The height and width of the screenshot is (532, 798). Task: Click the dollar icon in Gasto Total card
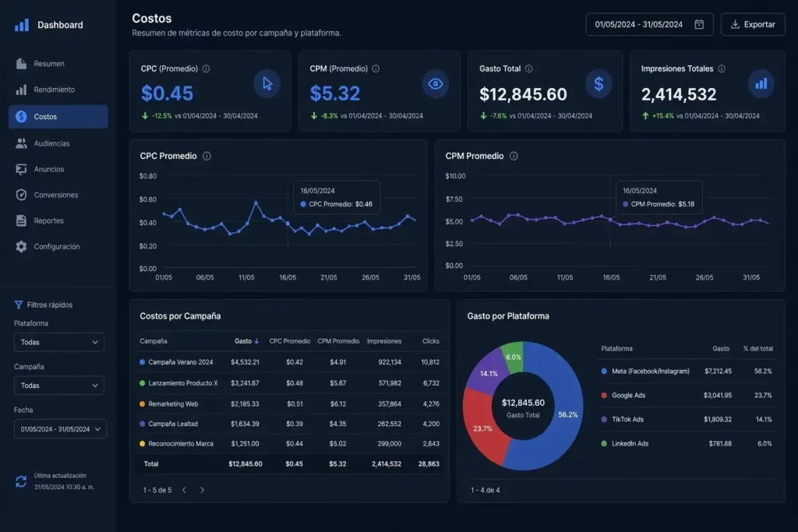pyautogui.click(x=598, y=84)
